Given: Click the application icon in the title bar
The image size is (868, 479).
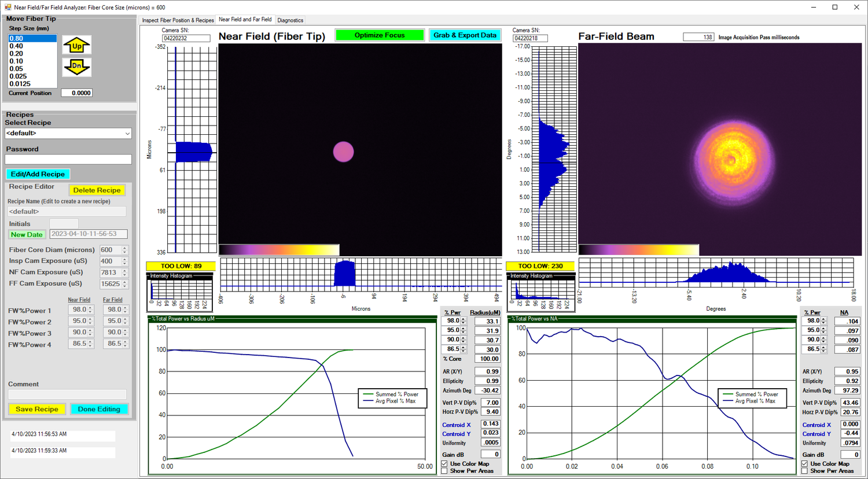Looking at the screenshot, I should 8,7.
